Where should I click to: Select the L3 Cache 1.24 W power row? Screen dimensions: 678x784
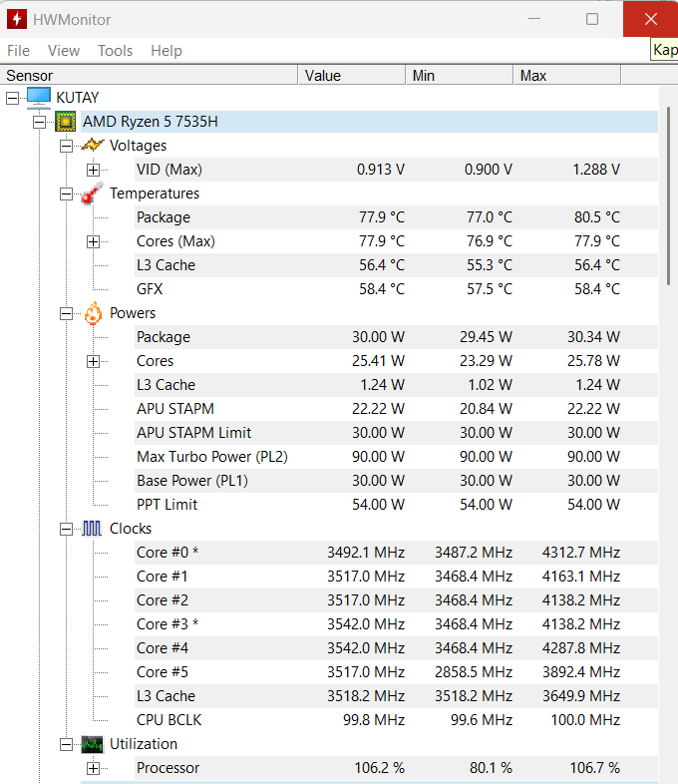396,385
